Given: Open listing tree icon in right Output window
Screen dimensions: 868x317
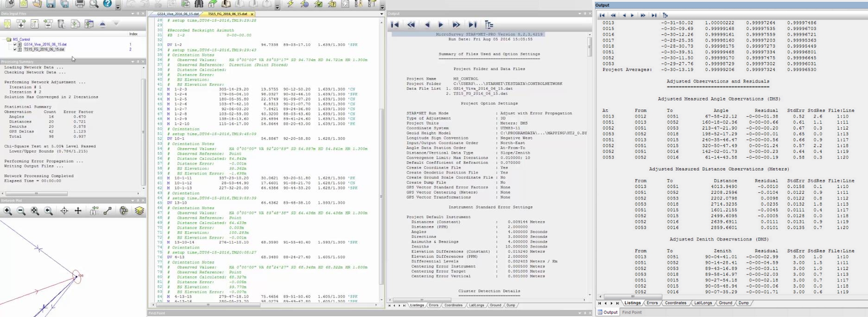Looking at the screenshot, I should pos(665,15).
